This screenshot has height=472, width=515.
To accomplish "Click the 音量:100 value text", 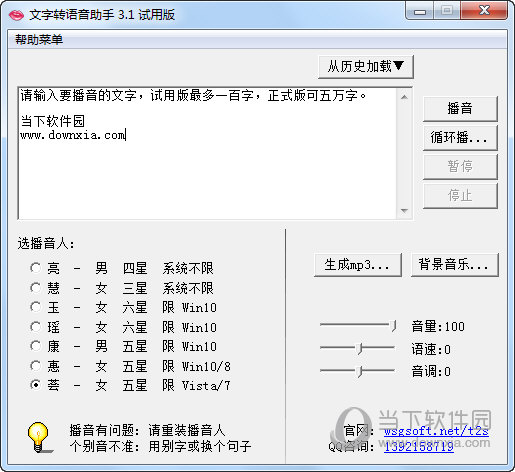I will click(438, 326).
